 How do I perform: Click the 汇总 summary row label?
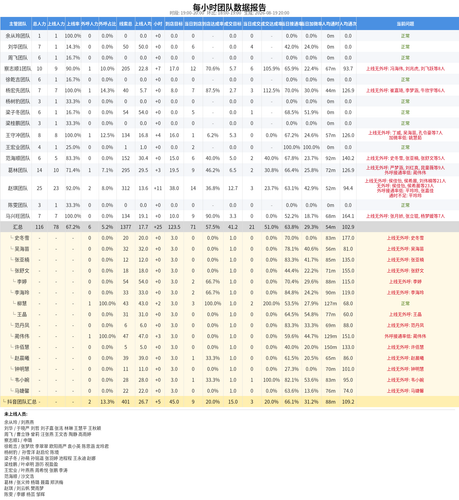(x=18, y=227)
